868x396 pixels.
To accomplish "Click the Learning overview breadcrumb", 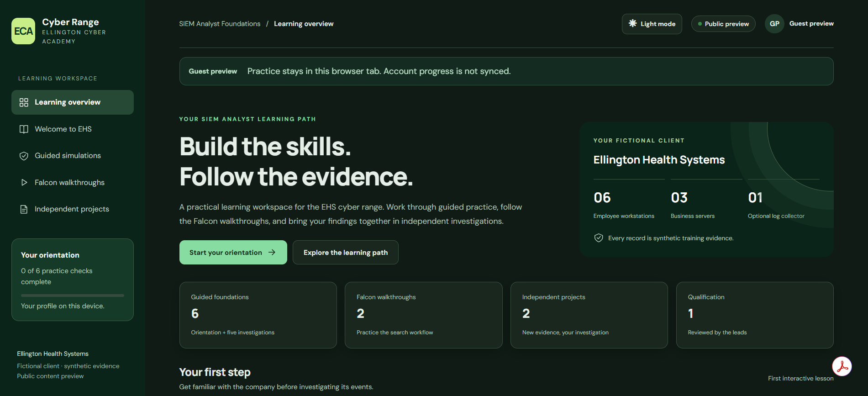I will 304,24.
